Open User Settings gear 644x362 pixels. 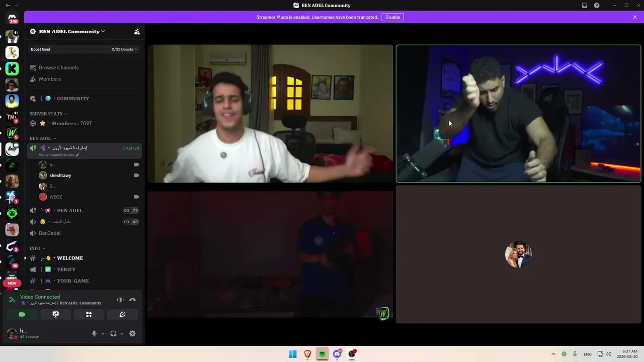point(132,333)
